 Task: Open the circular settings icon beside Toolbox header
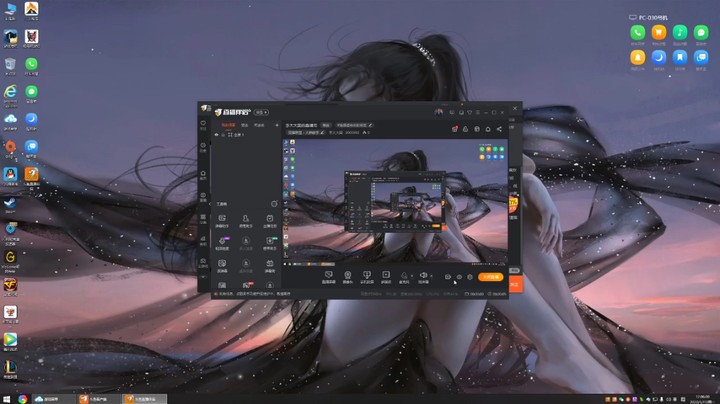tap(274, 204)
